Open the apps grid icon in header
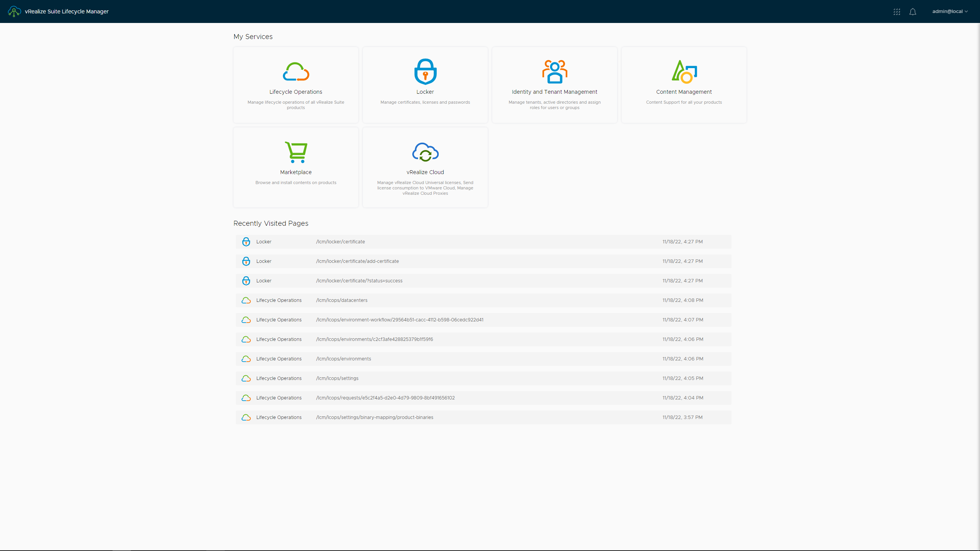The height and width of the screenshot is (551, 980). coord(897,12)
